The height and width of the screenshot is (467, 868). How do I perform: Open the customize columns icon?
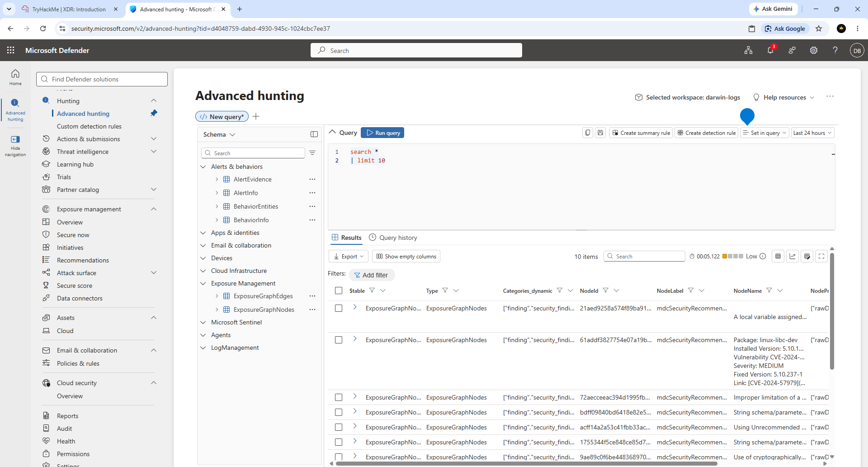pos(807,256)
